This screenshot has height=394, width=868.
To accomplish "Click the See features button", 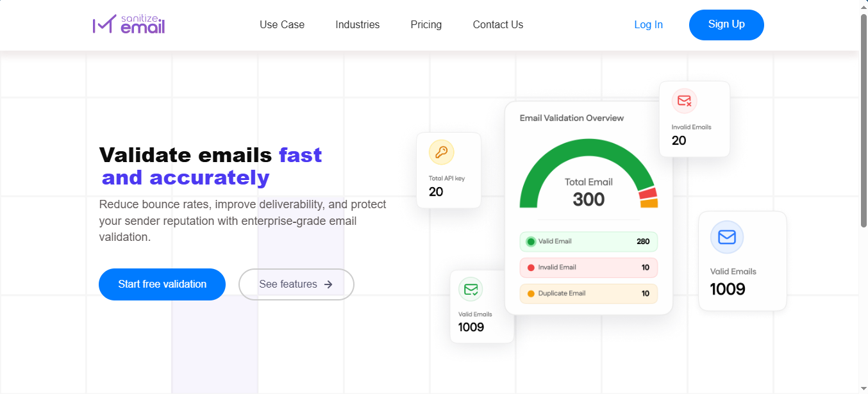I will [x=296, y=284].
